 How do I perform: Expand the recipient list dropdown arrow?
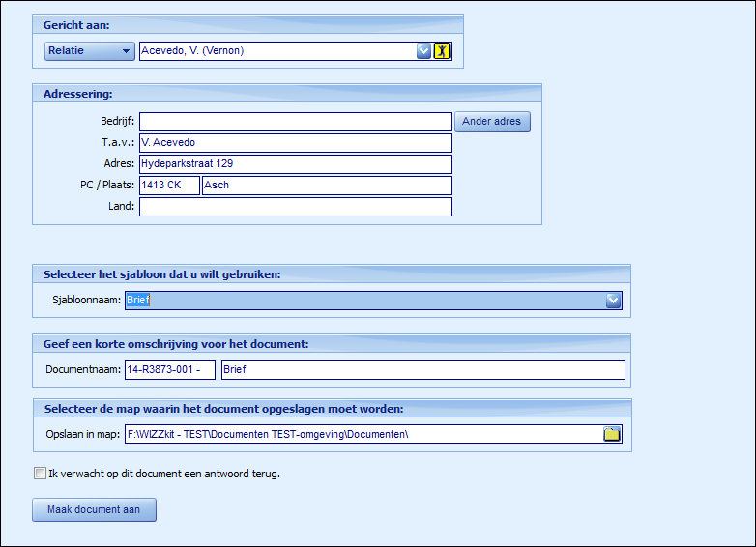pos(423,51)
